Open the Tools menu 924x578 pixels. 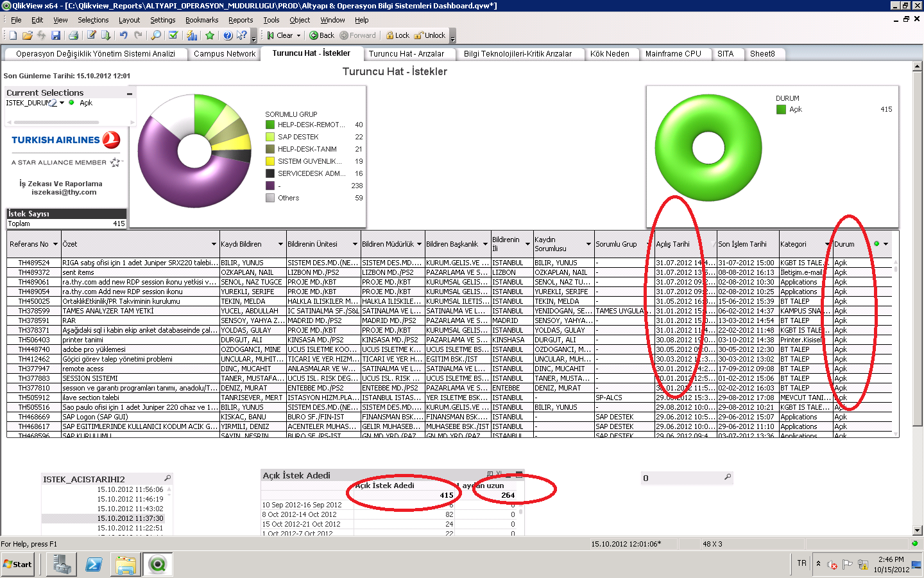[x=271, y=20]
